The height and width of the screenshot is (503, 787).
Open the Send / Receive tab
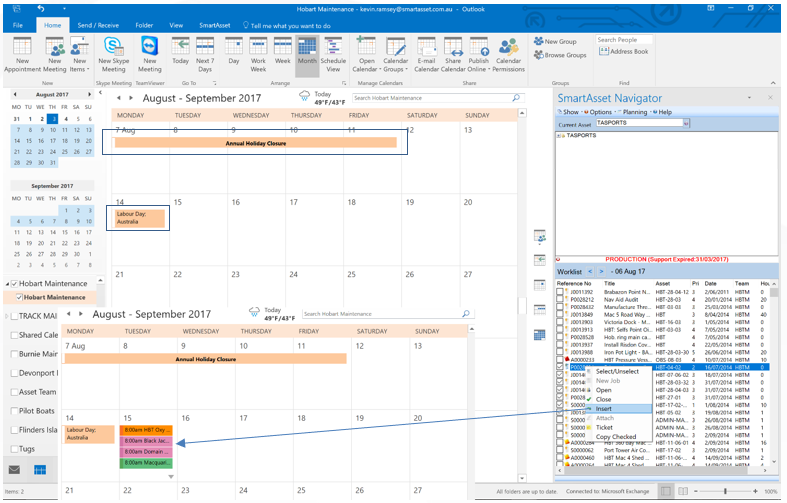pyautogui.click(x=98, y=25)
